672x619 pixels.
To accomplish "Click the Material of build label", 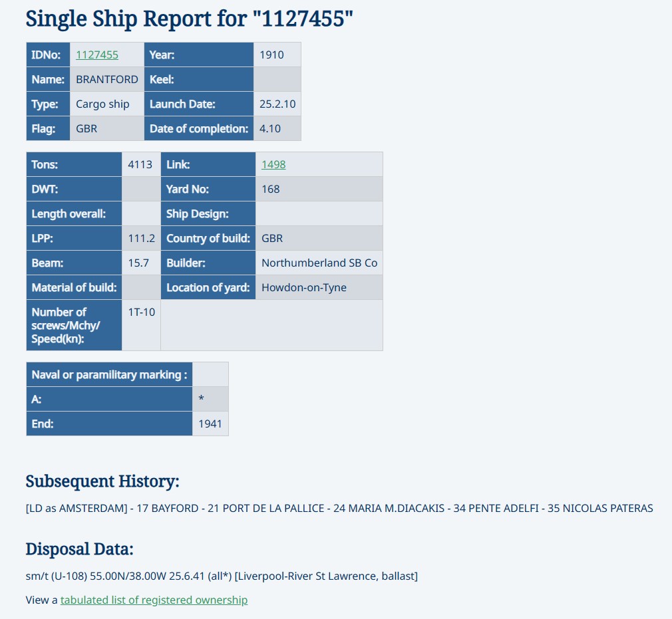I will tap(74, 287).
